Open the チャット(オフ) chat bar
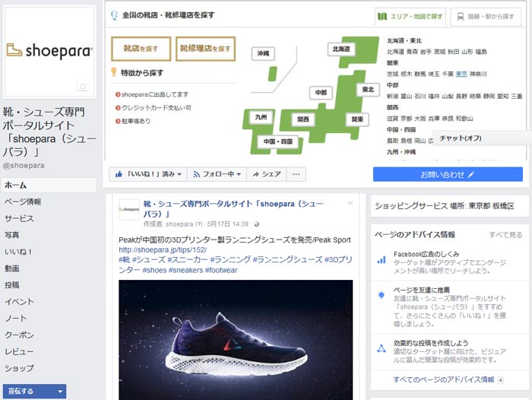Viewport: 532px width, 400px height. tap(482, 138)
